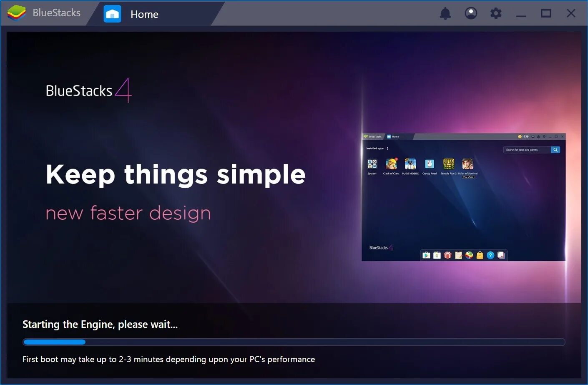Open Rules of Survival
This screenshot has width=588, height=385.
point(467,164)
